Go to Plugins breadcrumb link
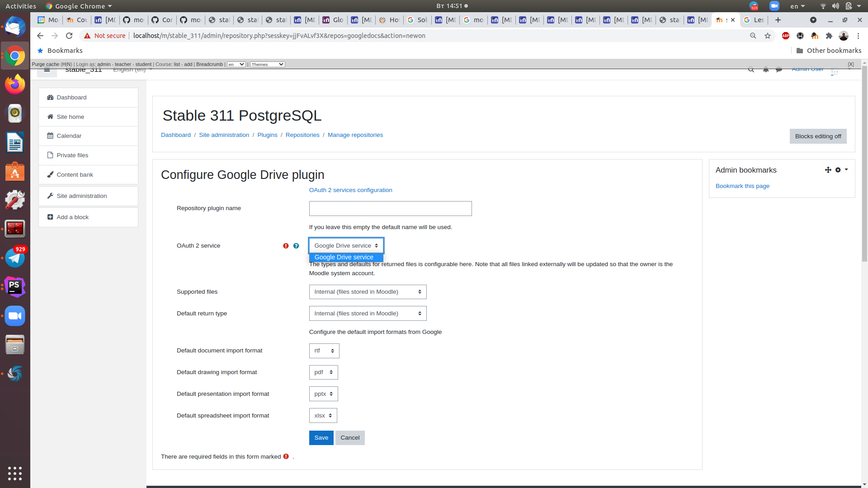The image size is (868, 488). tap(267, 135)
